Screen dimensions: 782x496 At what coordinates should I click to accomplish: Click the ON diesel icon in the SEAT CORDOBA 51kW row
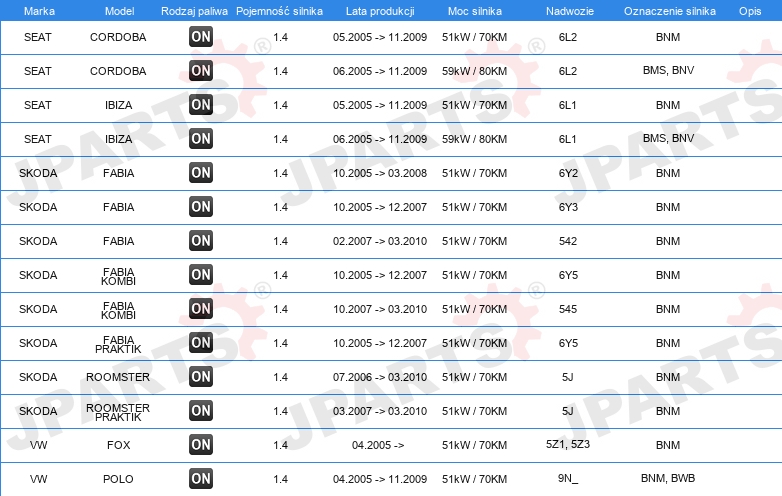pyautogui.click(x=201, y=36)
